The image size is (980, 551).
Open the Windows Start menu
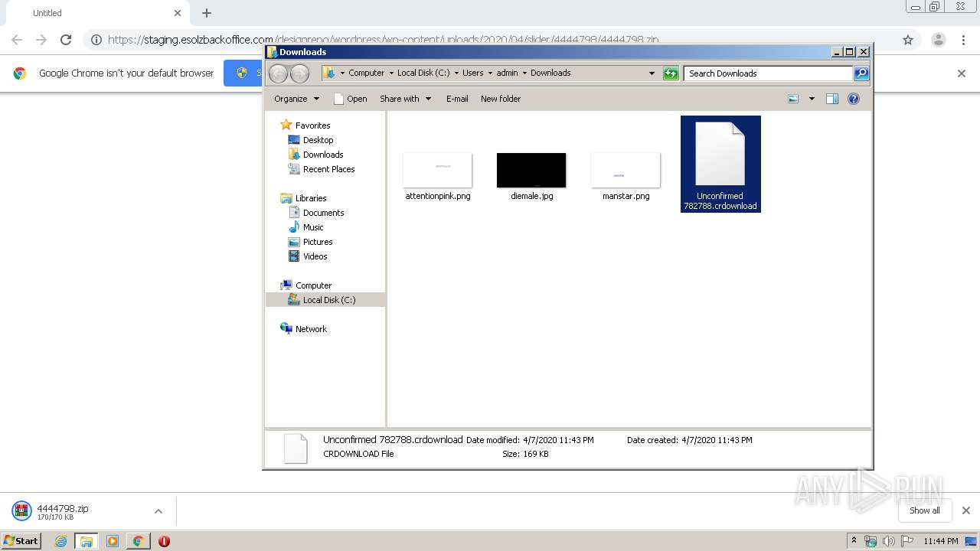pos(21,540)
